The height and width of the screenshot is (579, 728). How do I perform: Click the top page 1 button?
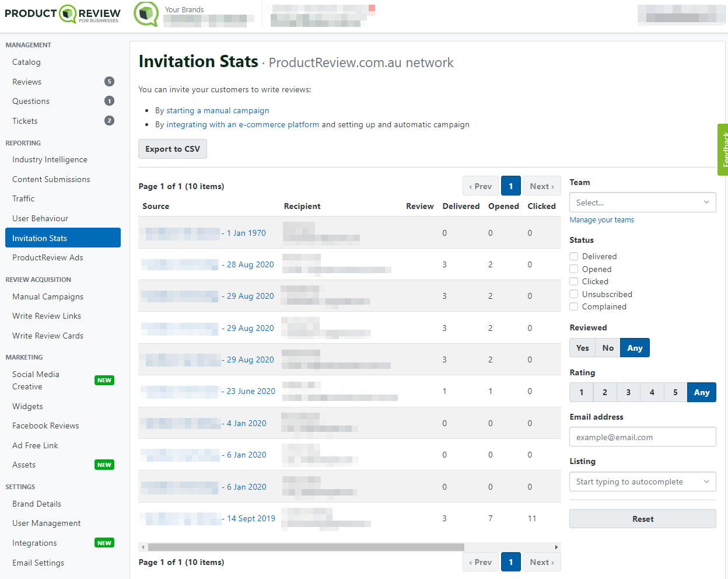click(511, 186)
